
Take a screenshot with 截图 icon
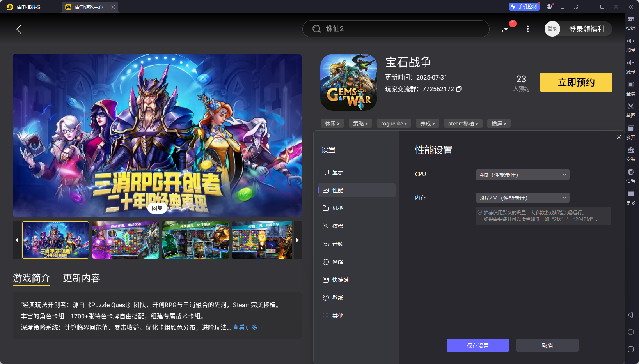(631, 110)
